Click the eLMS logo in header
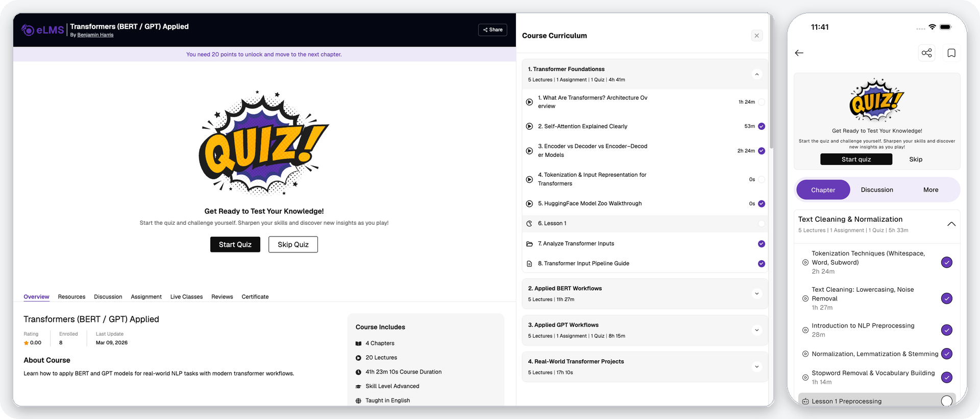980x419 pixels. click(43, 30)
